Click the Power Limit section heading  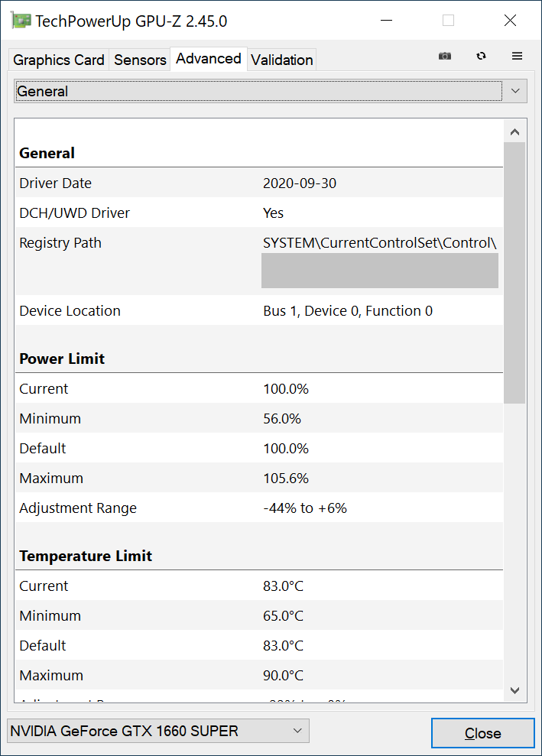click(x=62, y=359)
